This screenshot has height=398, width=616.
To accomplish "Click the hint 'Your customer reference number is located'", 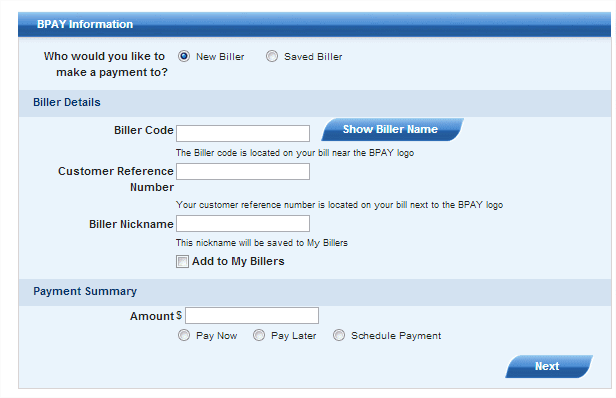I will [x=339, y=205].
